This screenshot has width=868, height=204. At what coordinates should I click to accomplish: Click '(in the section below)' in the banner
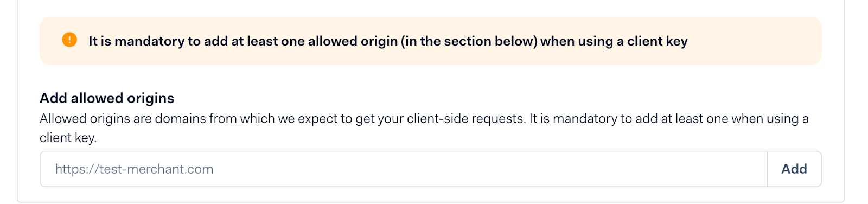click(x=469, y=41)
